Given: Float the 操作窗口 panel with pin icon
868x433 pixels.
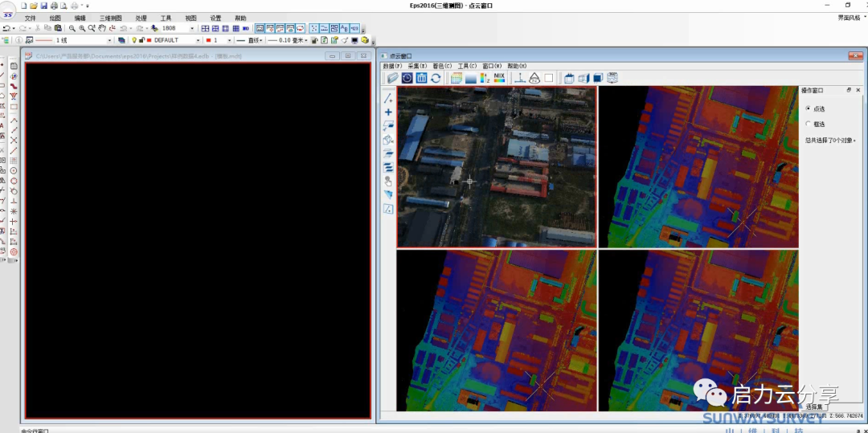Looking at the screenshot, I should click(850, 90).
